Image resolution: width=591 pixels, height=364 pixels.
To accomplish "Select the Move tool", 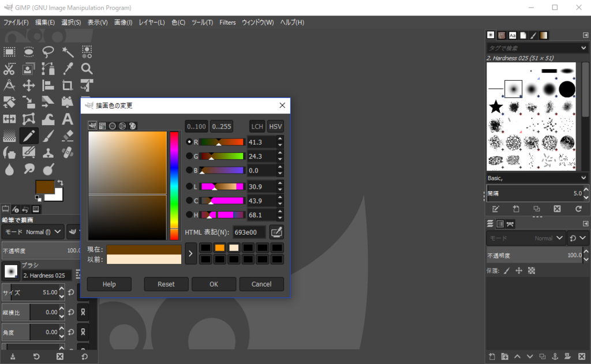I will pos(29,86).
